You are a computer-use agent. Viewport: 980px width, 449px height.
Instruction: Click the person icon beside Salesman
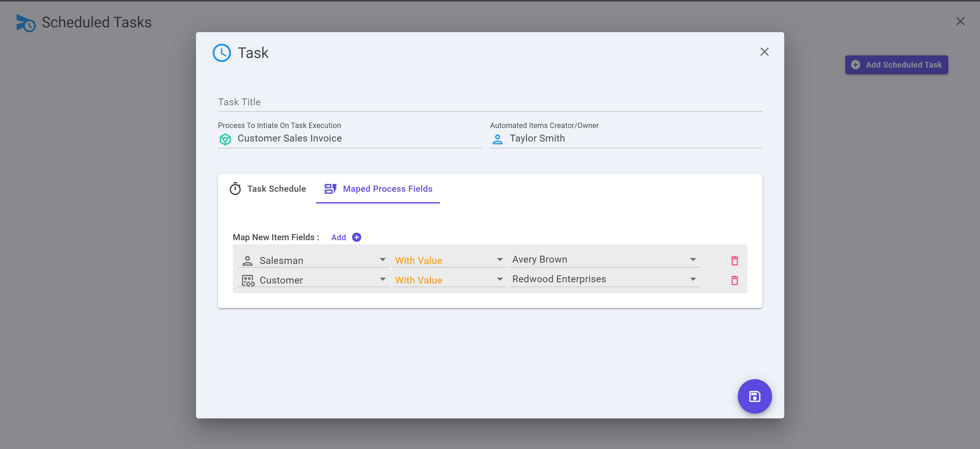247,260
